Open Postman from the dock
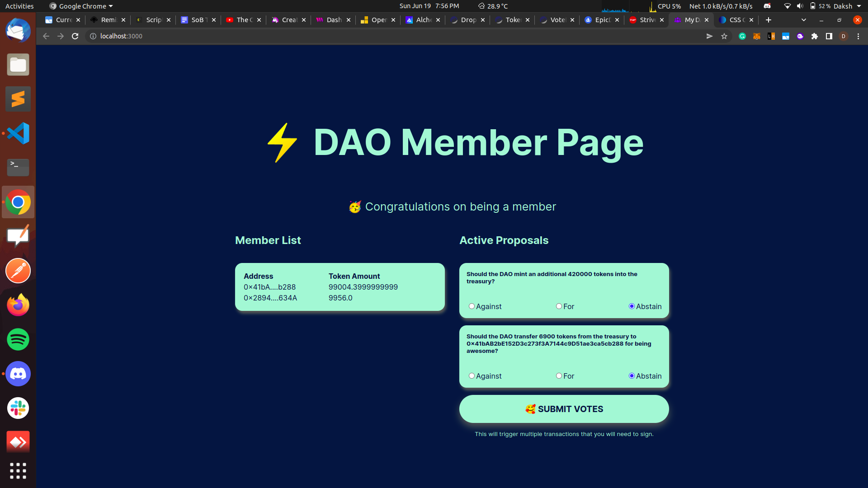The width and height of the screenshot is (868, 488). pyautogui.click(x=18, y=271)
